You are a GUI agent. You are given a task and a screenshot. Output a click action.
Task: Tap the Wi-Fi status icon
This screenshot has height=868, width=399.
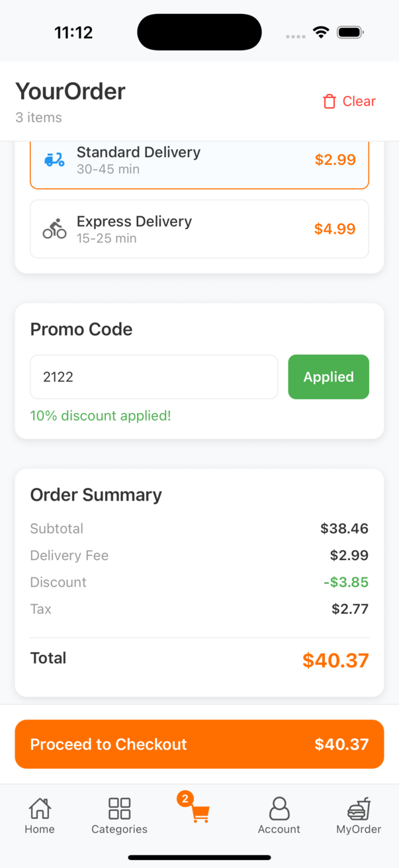[321, 32]
